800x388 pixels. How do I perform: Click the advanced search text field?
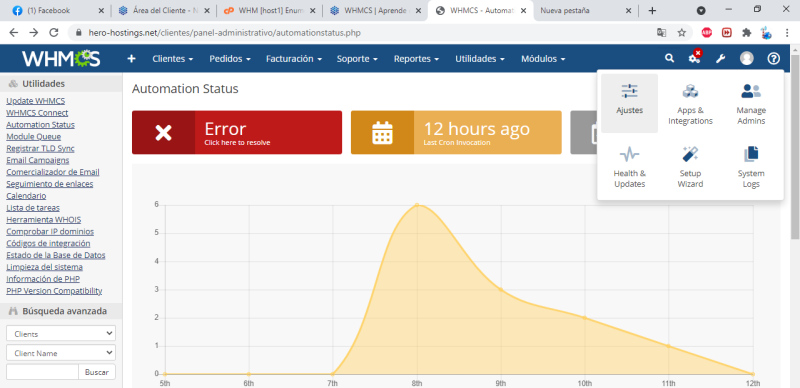[42, 372]
